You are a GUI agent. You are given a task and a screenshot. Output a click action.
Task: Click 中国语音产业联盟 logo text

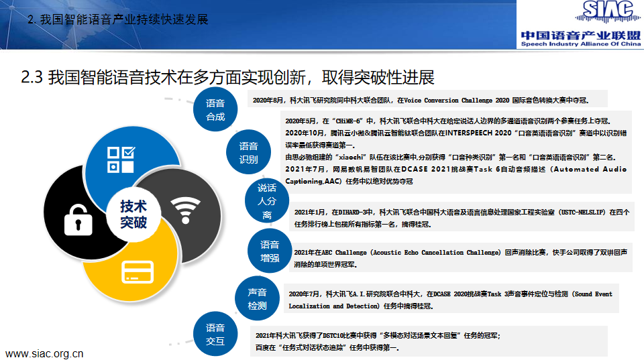[581, 36]
